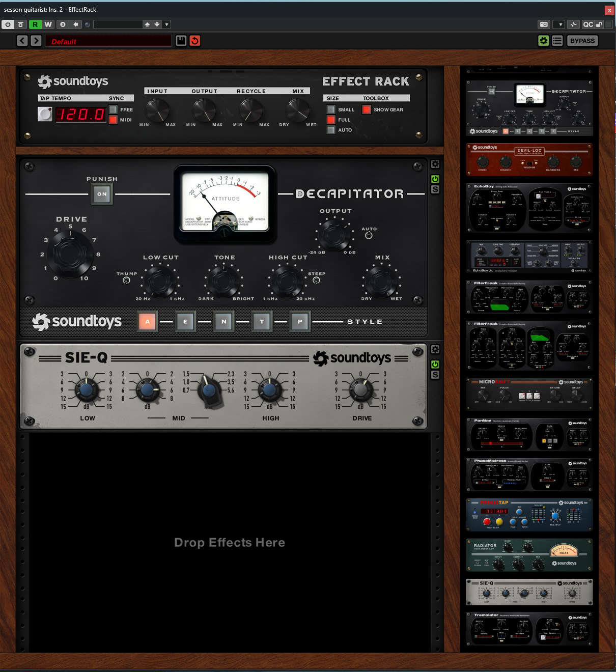Select MIDI tempo sync mode
Image resolution: width=616 pixels, height=672 pixels.
[x=113, y=120]
